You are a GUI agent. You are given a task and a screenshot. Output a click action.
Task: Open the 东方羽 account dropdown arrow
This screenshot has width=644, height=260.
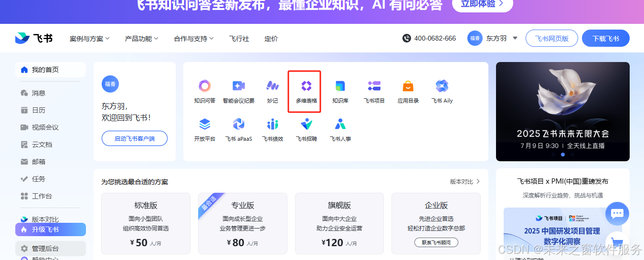(x=515, y=38)
